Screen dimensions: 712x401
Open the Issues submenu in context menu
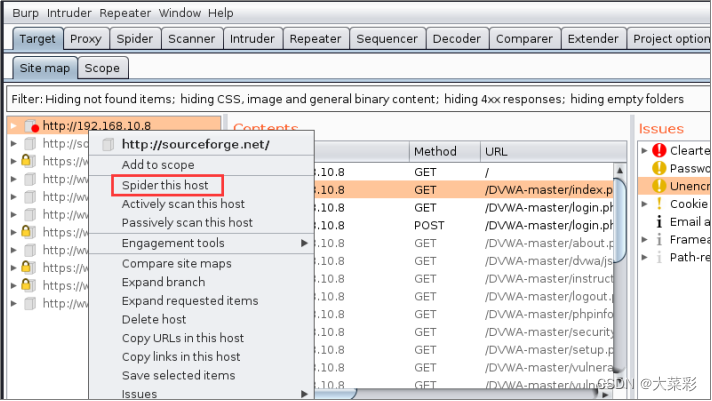pos(201,393)
